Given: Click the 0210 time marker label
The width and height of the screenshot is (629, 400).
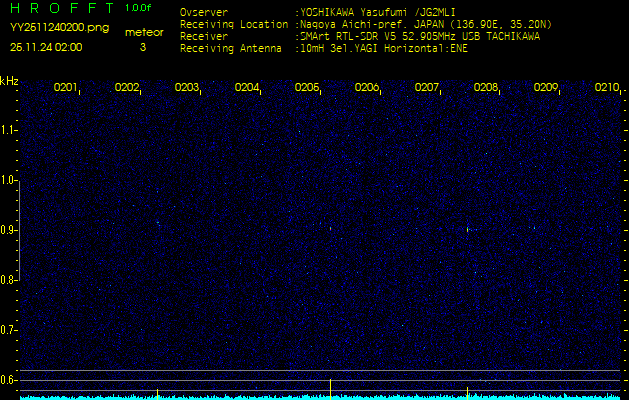Looking at the screenshot, I should tap(607, 87).
